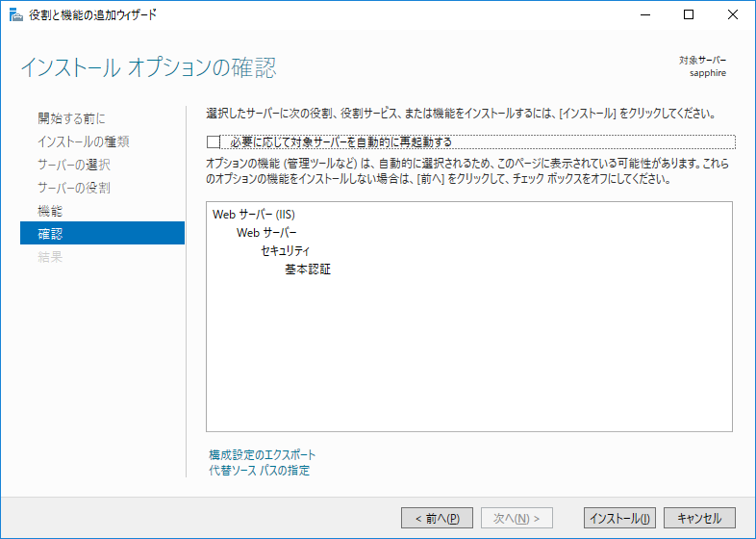The height and width of the screenshot is (539, 756).
Task: Go back with the 前へ button
Action: click(x=437, y=518)
